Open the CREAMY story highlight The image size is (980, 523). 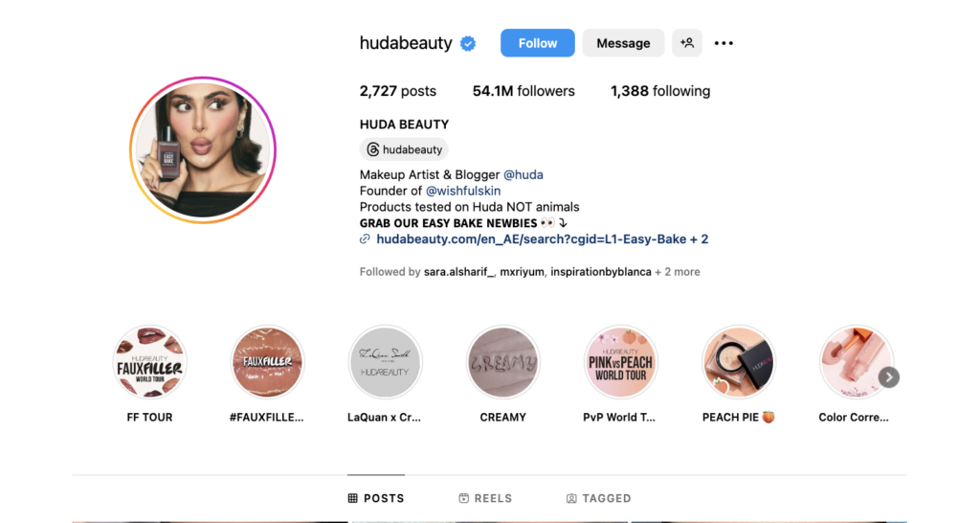(503, 362)
